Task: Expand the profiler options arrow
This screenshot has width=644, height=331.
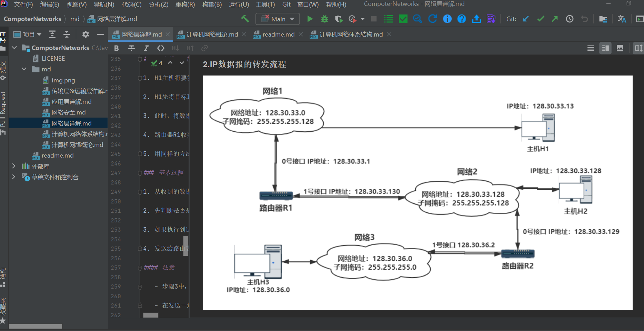Action: point(363,19)
